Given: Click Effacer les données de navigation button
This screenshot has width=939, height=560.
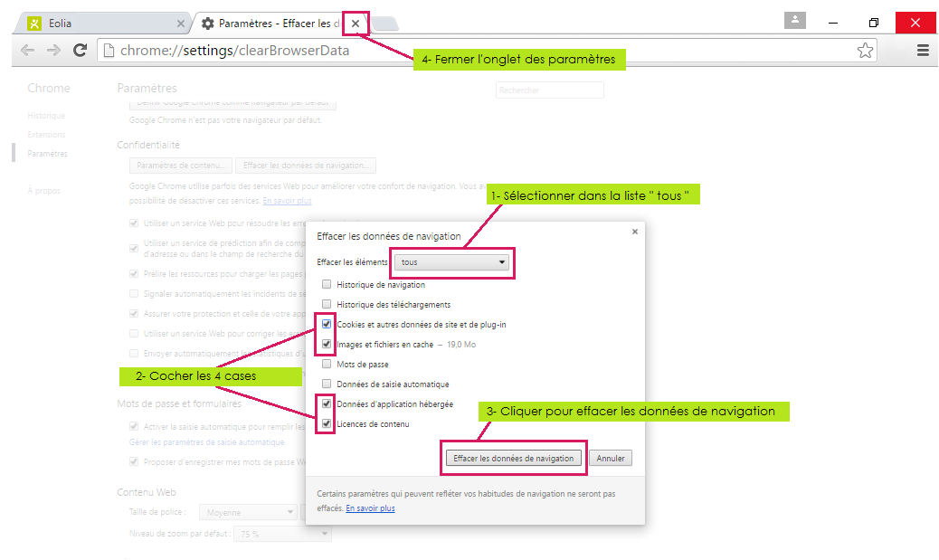Looking at the screenshot, I should coord(513,459).
